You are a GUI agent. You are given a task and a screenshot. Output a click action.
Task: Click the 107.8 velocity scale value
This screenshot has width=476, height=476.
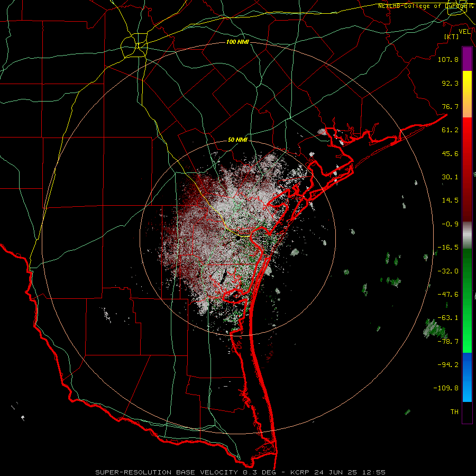[448, 60]
